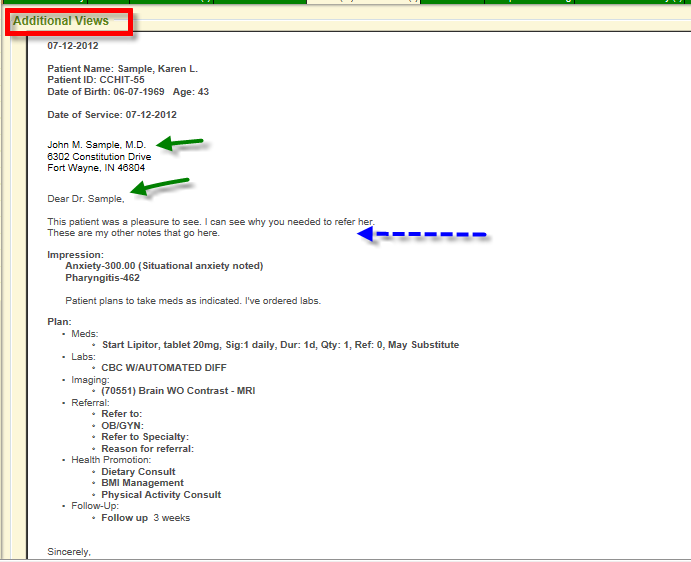The image size is (691, 562).
Task: Select the Start Lipitor medication entry
Action: point(280,345)
